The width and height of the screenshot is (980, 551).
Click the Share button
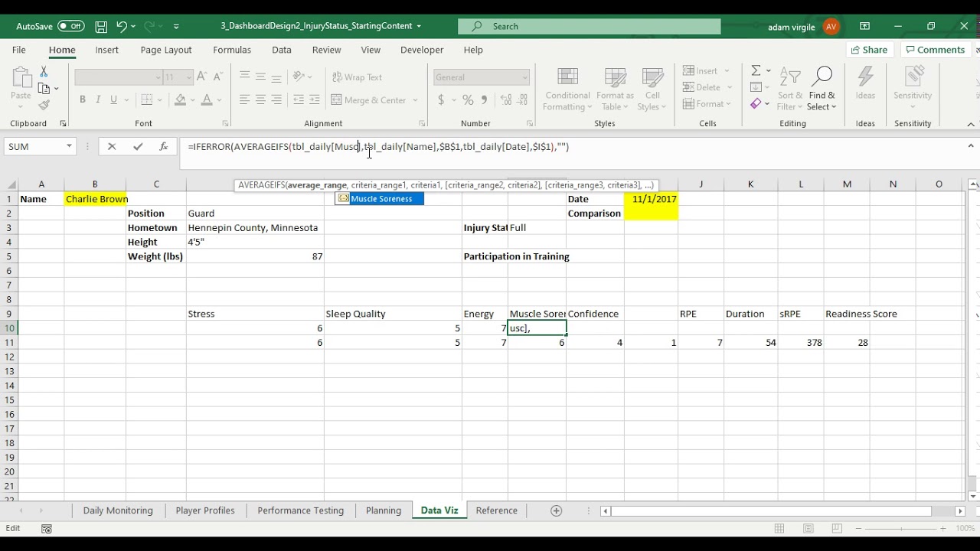point(870,50)
